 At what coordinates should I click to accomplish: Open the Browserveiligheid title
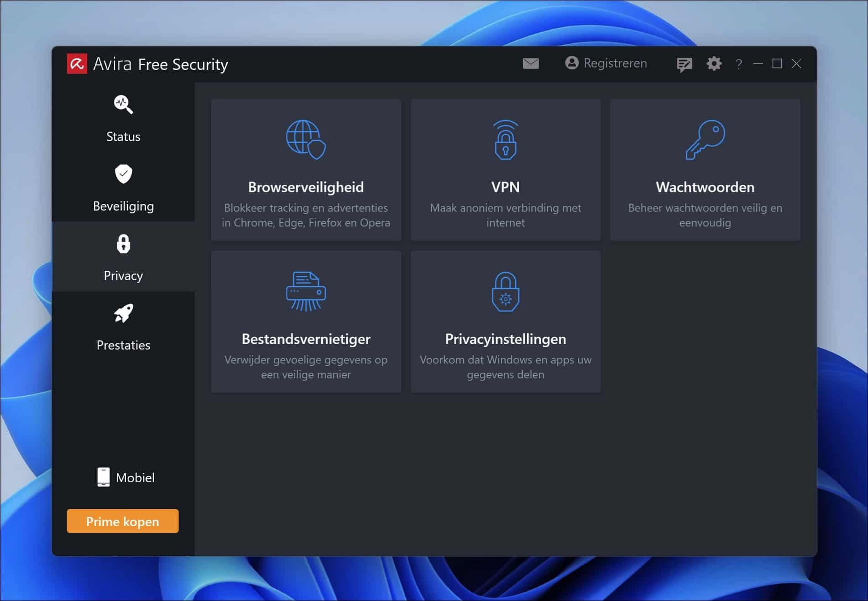pyautogui.click(x=306, y=187)
